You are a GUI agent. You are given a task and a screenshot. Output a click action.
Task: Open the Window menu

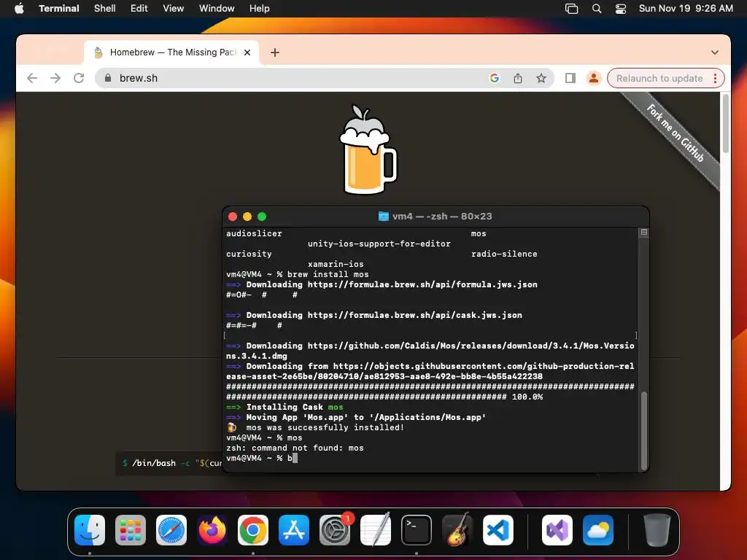point(217,8)
